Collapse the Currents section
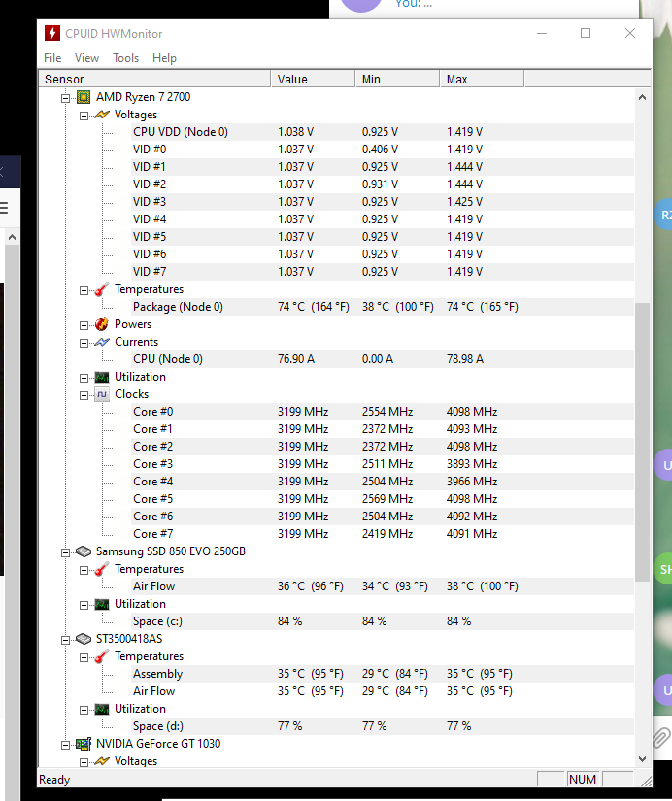Viewport: 672px width, 801px height. click(84, 343)
